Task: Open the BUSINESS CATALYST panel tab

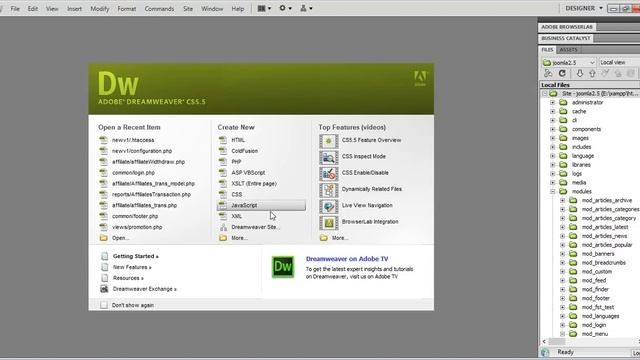Action: click(x=566, y=38)
